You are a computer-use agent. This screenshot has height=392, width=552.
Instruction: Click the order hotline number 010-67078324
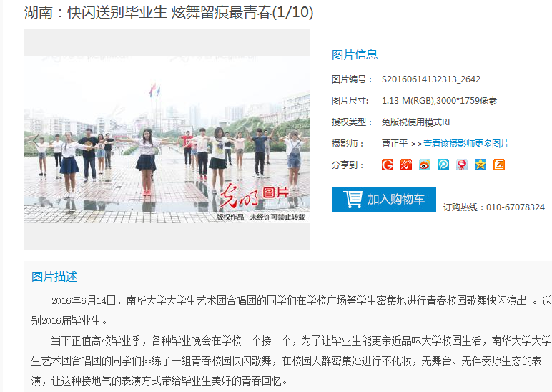(x=516, y=207)
